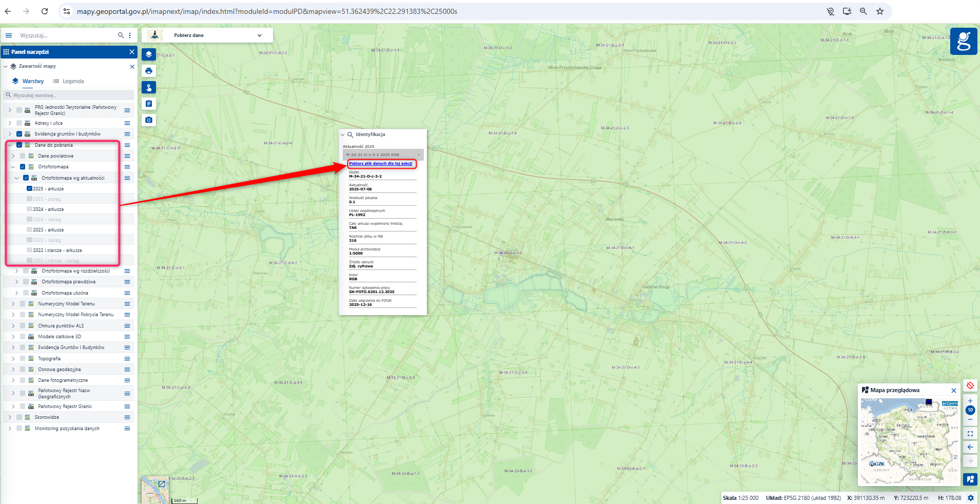Enable the 2024 - arkusze layer checkbox
This screenshot has width=980, height=504.
click(29, 209)
